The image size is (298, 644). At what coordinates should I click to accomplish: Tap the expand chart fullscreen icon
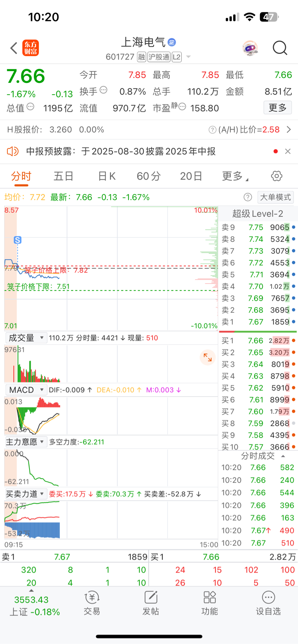tap(208, 357)
